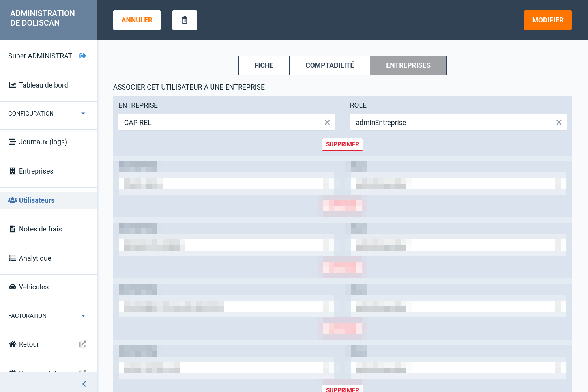Open the Entreprise dropdown showing CAP-REL

pos(227,123)
